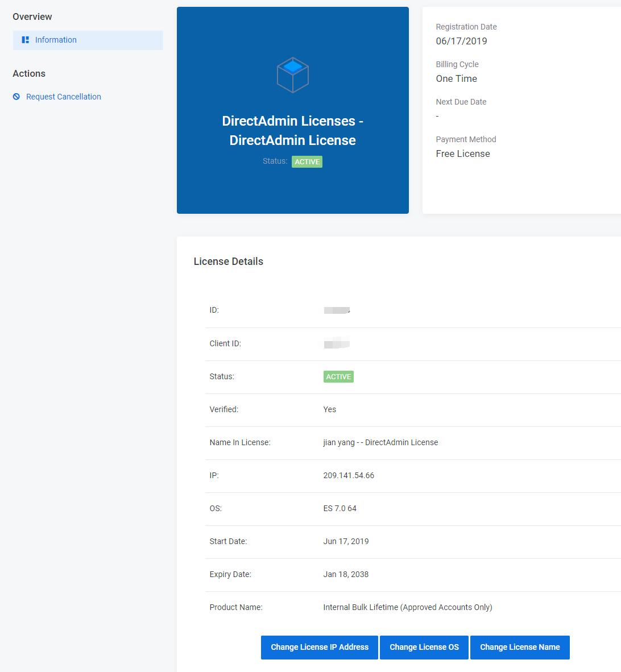
Task: Click the Expiry Date value Jan 18, 2038
Action: click(346, 574)
